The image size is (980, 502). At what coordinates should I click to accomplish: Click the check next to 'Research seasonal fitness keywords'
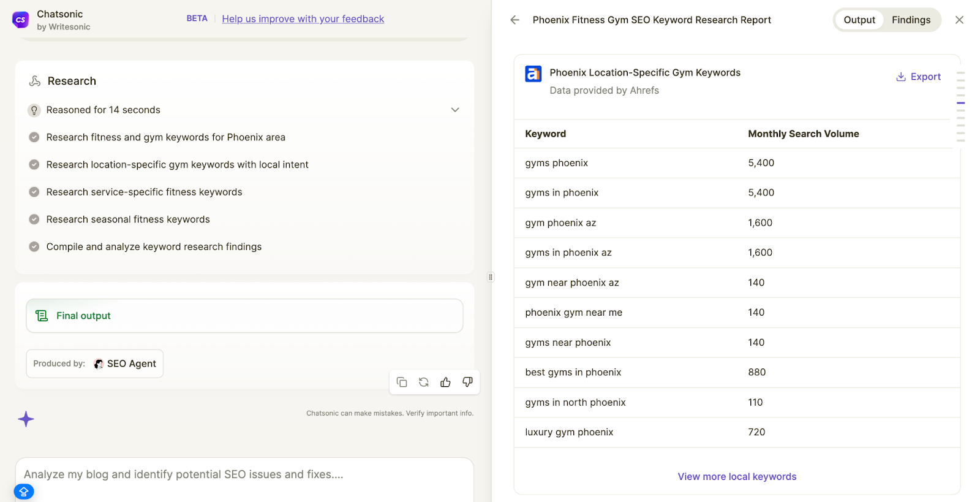click(x=34, y=219)
